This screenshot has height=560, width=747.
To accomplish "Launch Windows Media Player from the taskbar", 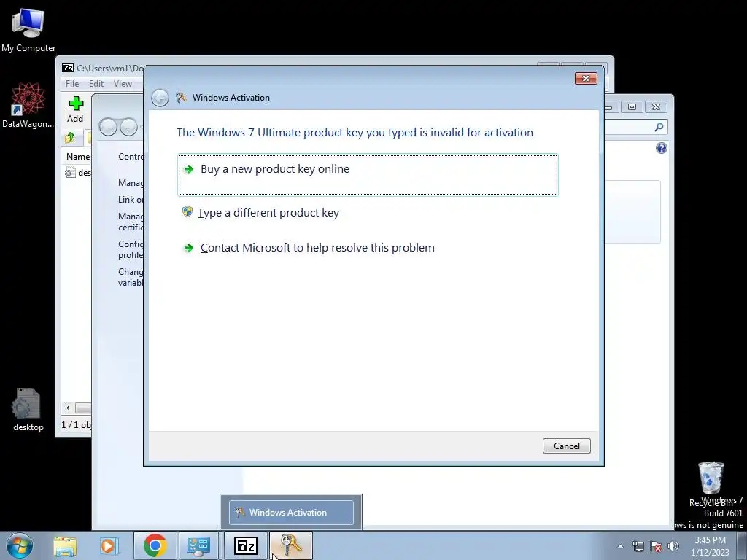I will 109,546.
